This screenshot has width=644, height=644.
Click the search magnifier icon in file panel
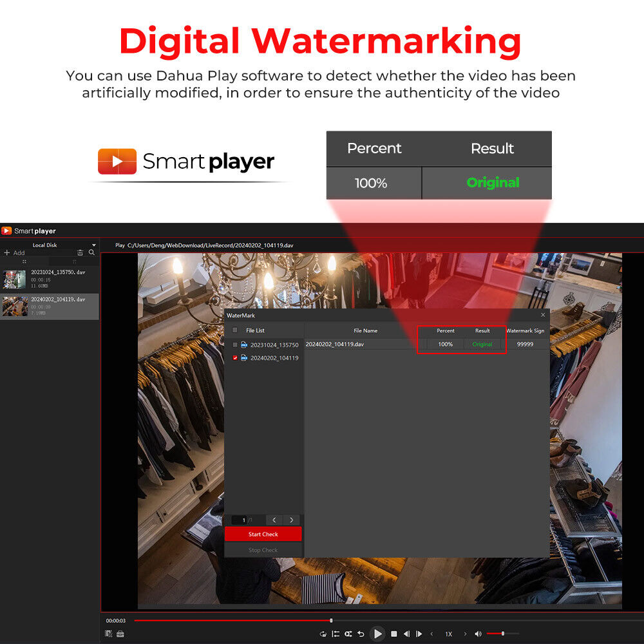click(x=91, y=252)
